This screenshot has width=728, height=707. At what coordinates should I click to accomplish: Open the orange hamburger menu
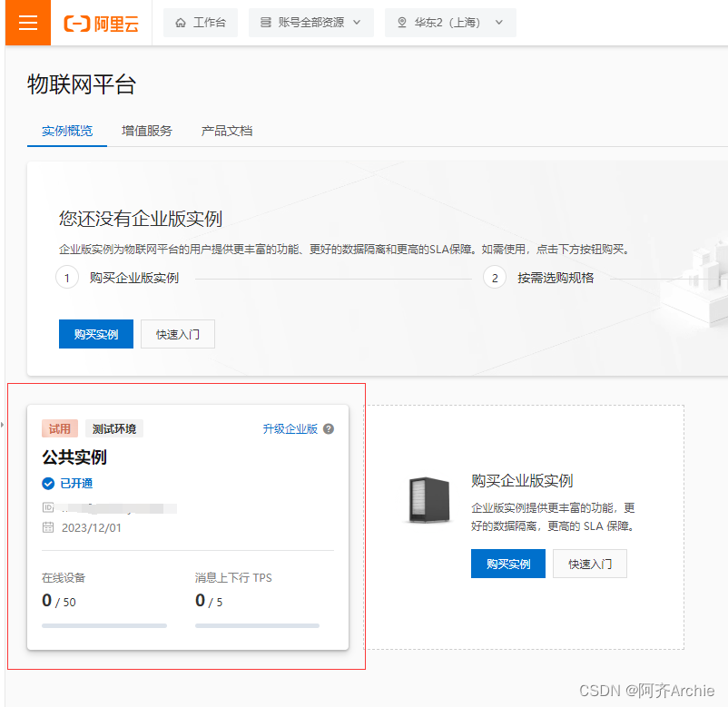click(28, 23)
